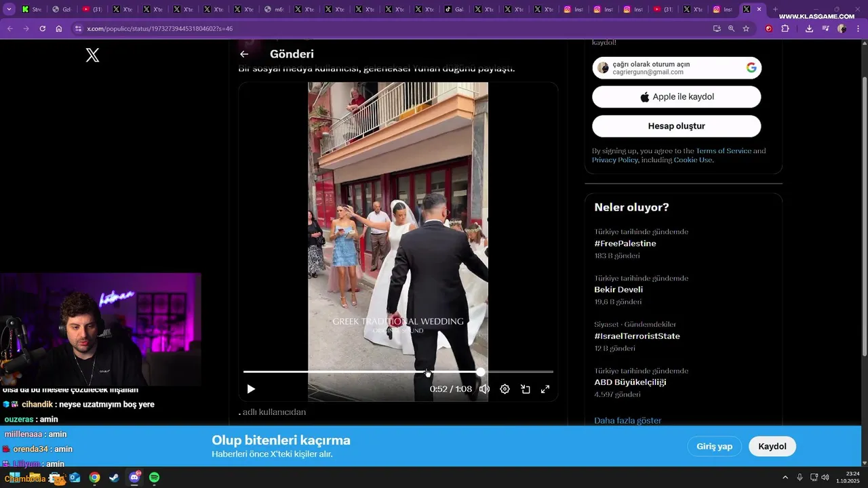This screenshot has height=488, width=868.
Task: Open Spotify from the taskbar
Action: pyautogui.click(x=154, y=477)
